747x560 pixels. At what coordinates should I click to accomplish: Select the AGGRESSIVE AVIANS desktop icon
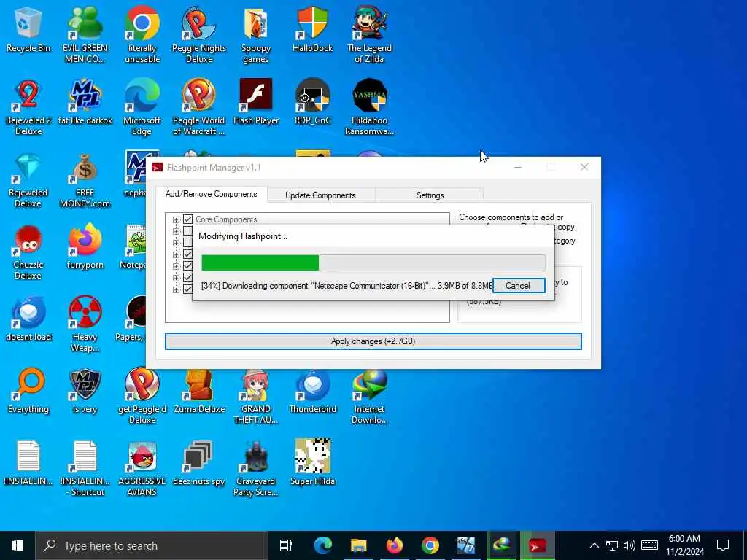click(142, 469)
